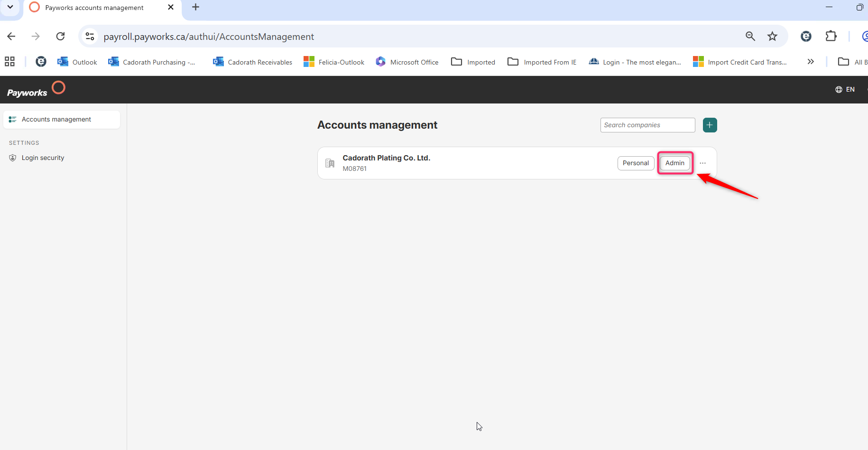Click the Search companies field
Screen dimensions: 868x450
point(647,125)
